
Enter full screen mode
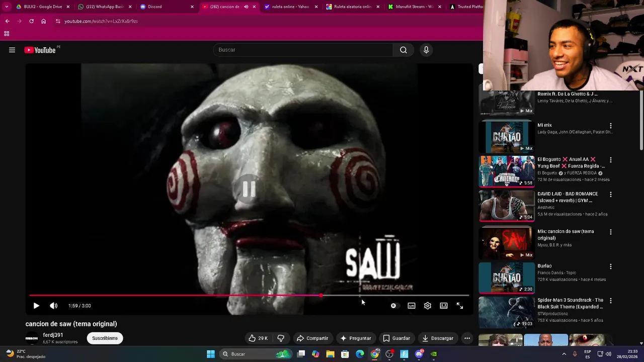pos(460,306)
